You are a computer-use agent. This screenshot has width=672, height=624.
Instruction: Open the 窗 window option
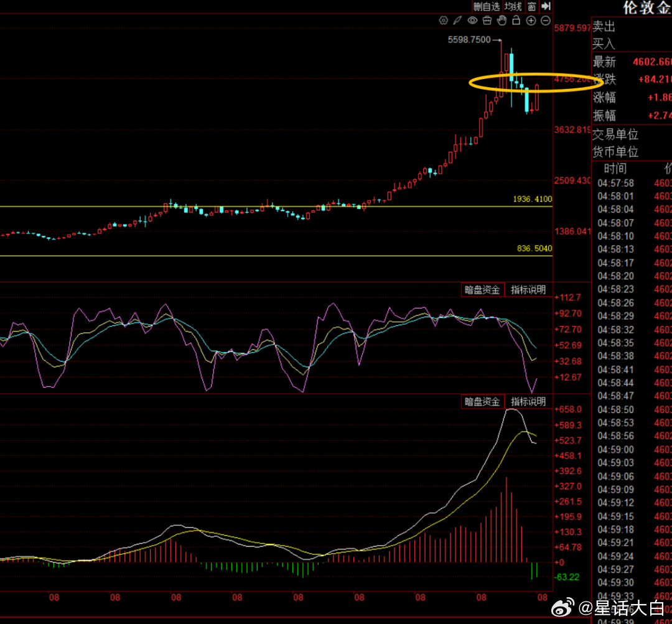pos(532,6)
